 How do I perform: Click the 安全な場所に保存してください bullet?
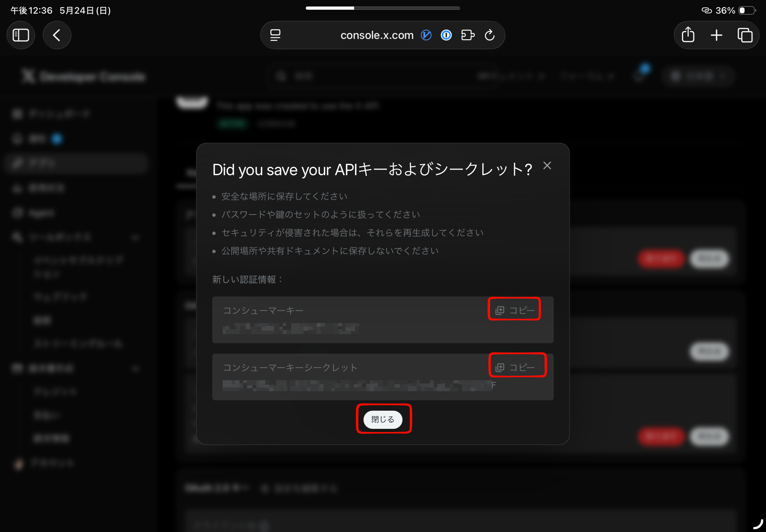284,196
